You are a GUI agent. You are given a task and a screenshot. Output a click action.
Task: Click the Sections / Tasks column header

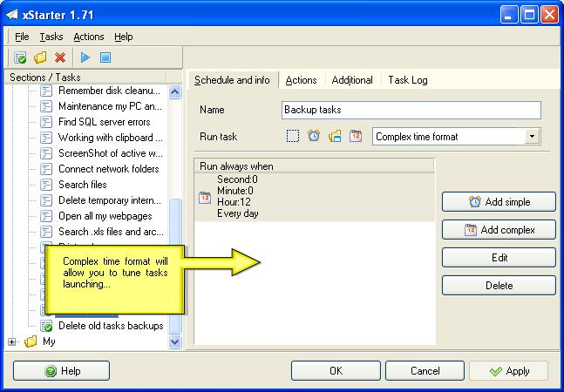pyautogui.click(x=85, y=78)
